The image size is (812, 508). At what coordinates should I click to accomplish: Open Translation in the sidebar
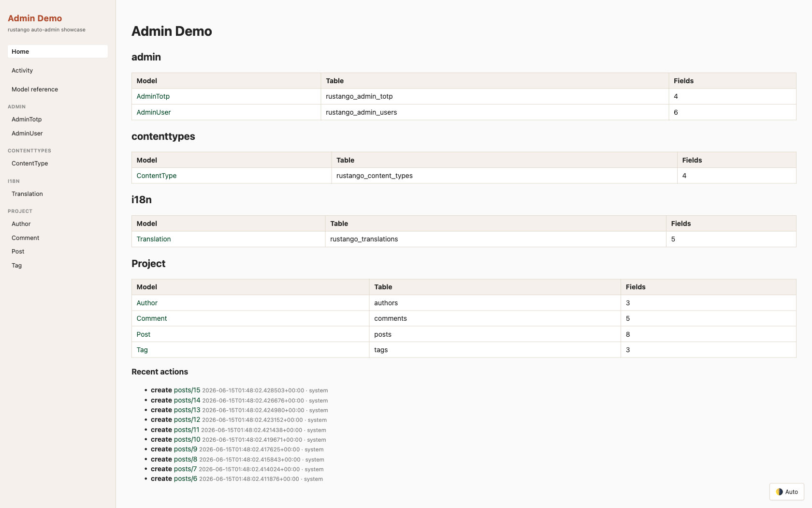(58, 194)
